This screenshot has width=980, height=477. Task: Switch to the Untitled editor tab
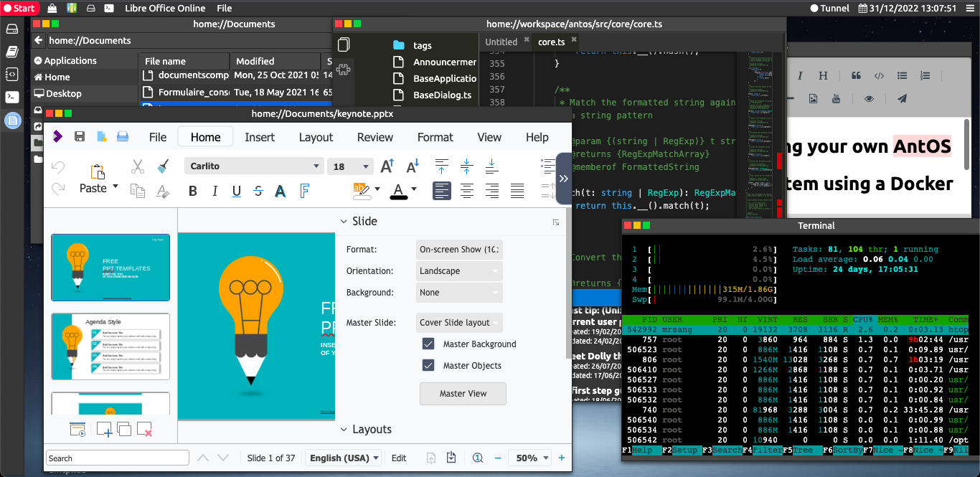pyautogui.click(x=501, y=42)
